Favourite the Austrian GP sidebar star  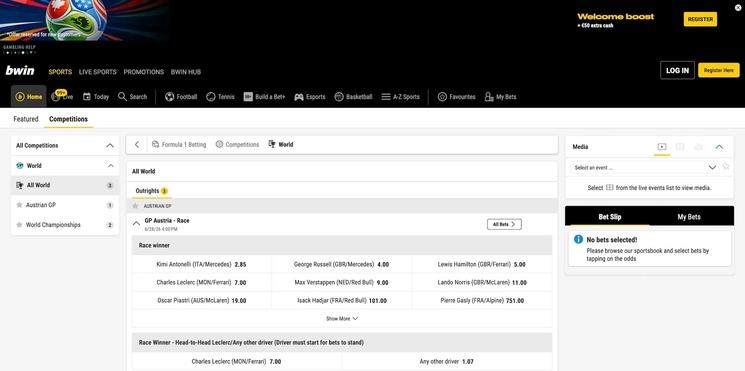[x=19, y=205]
